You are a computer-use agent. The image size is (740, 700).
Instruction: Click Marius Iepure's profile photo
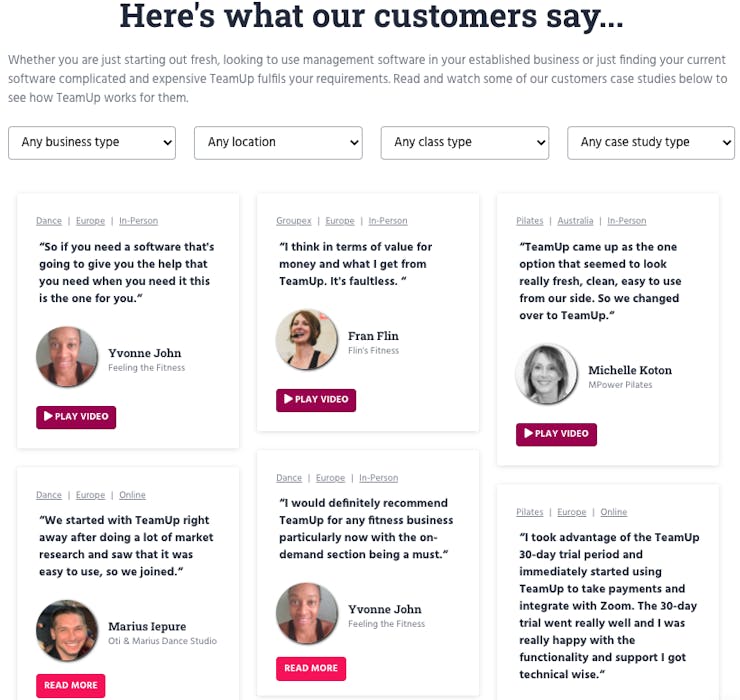[67, 631]
